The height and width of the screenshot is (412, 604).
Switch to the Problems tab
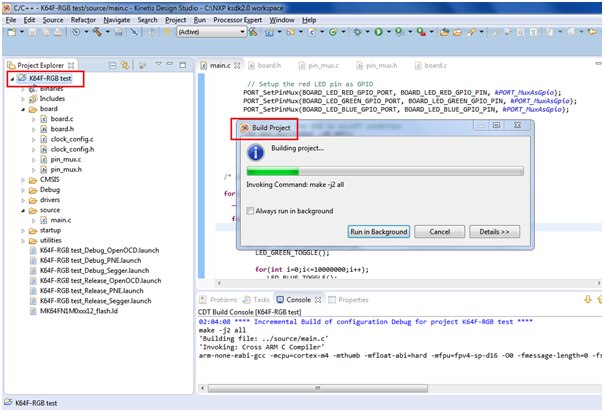pyautogui.click(x=218, y=300)
